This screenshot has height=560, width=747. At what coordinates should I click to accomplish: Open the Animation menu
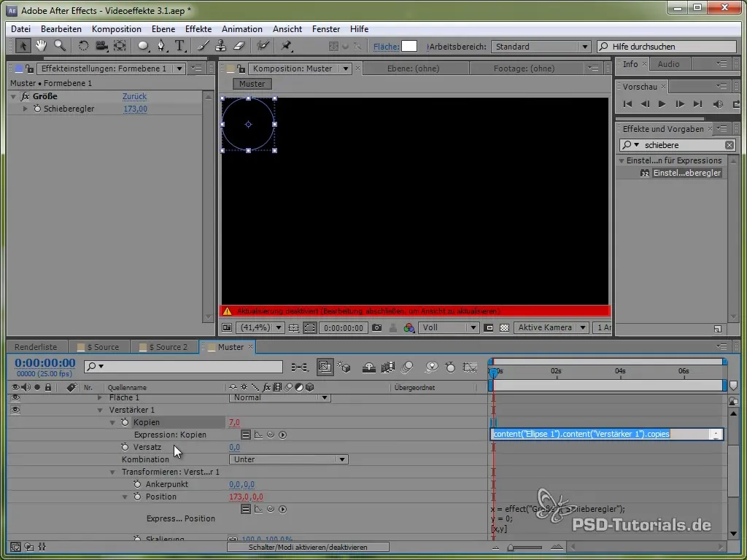242,29
